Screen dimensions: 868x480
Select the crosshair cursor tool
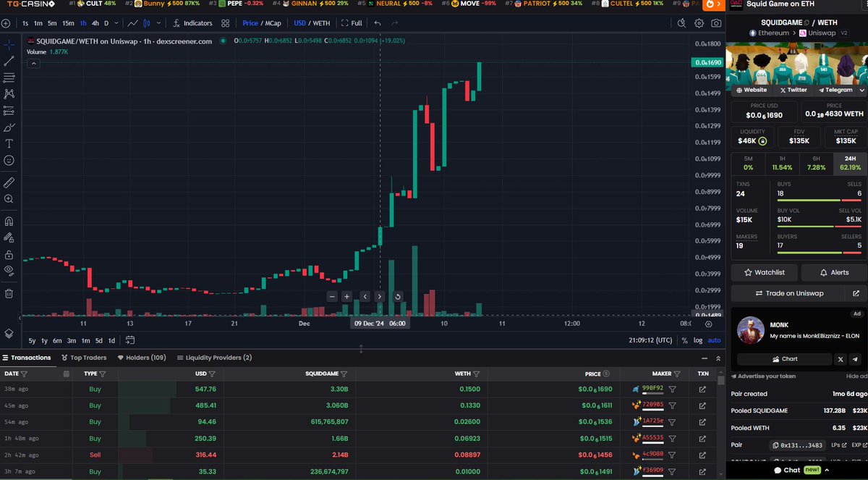pos(9,45)
